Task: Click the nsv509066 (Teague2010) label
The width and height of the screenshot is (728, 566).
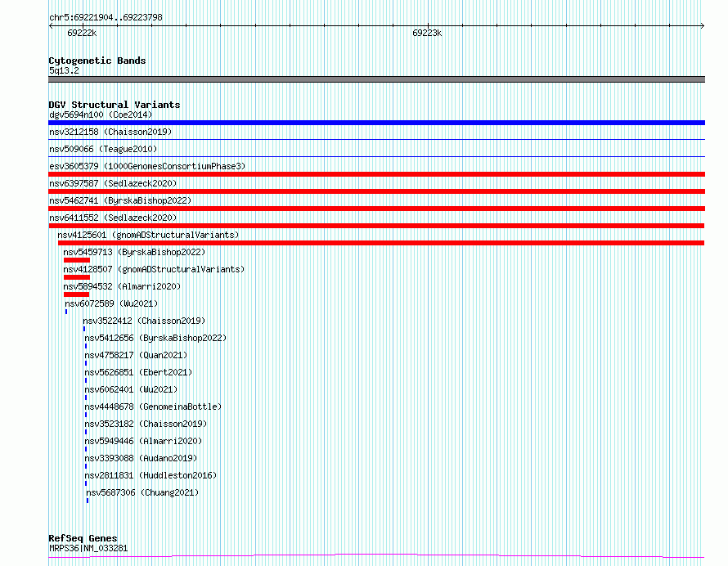Action: pyautogui.click(x=103, y=149)
